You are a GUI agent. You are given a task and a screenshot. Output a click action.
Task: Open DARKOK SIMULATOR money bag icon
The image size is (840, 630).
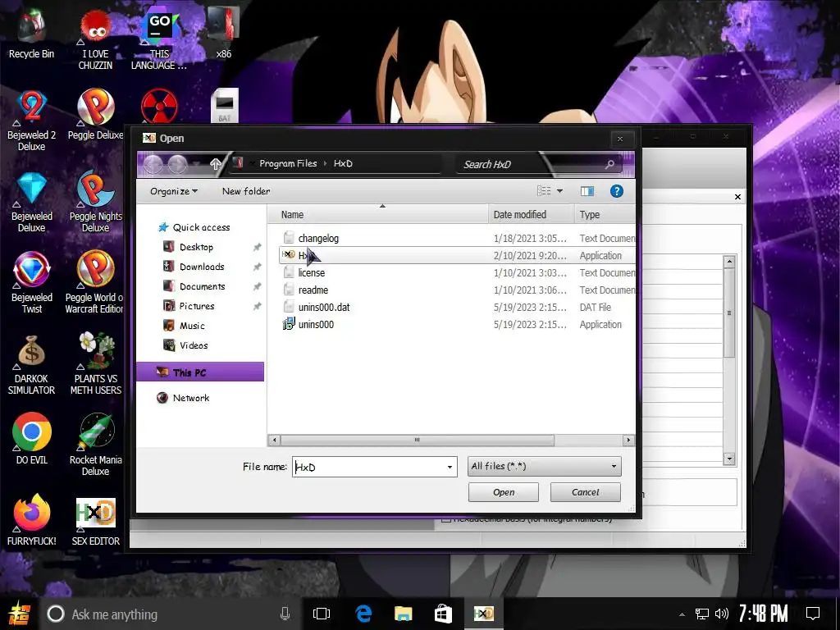click(31, 364)
